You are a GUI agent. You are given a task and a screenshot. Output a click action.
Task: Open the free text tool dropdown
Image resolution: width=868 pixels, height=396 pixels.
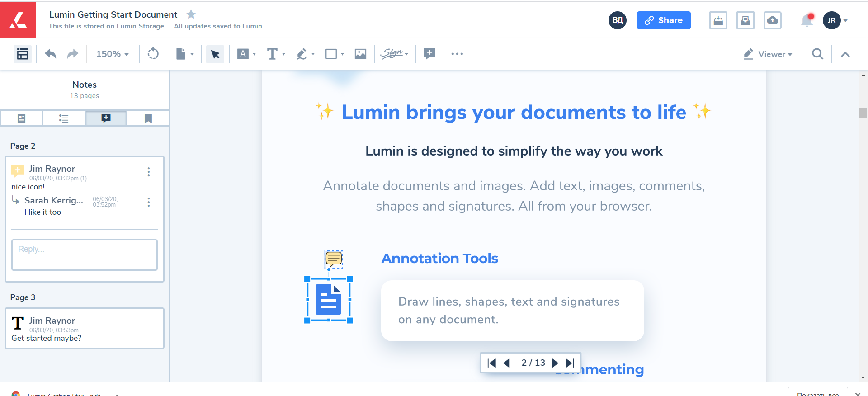tap(276, 54)
